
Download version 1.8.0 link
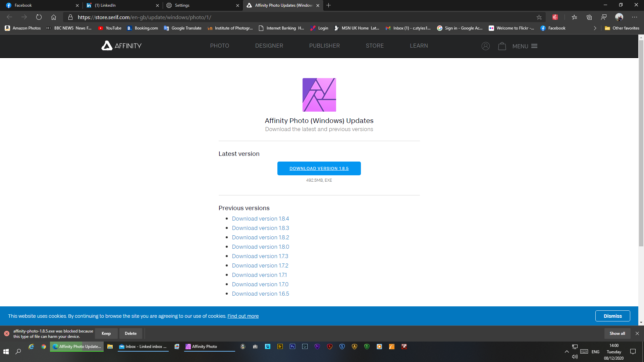(260, 247)
